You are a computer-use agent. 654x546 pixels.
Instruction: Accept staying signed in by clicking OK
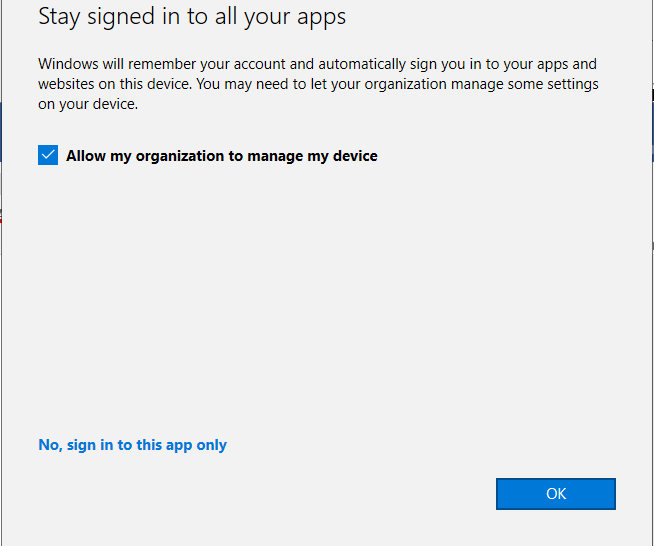pyautogui.click(x=555, y=493)
